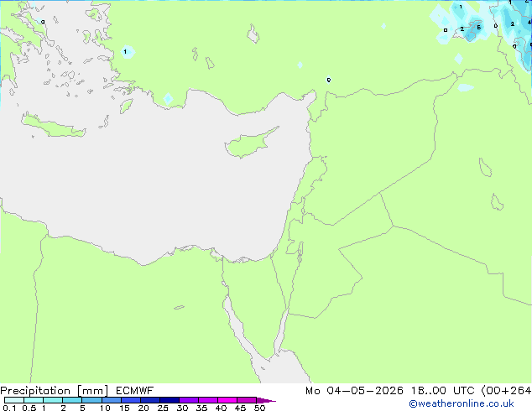Viewport: 532px width, 411px height.
Task: Click the '0.5' legend label
Action: (x=29, y=408)
